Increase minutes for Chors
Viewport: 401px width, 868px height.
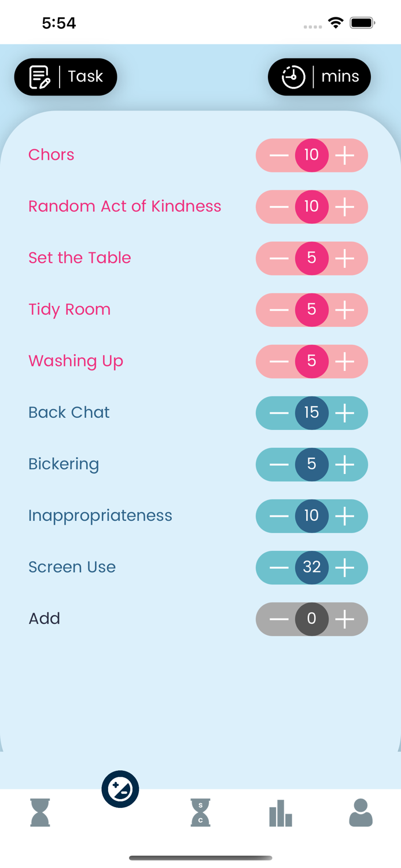345,155
